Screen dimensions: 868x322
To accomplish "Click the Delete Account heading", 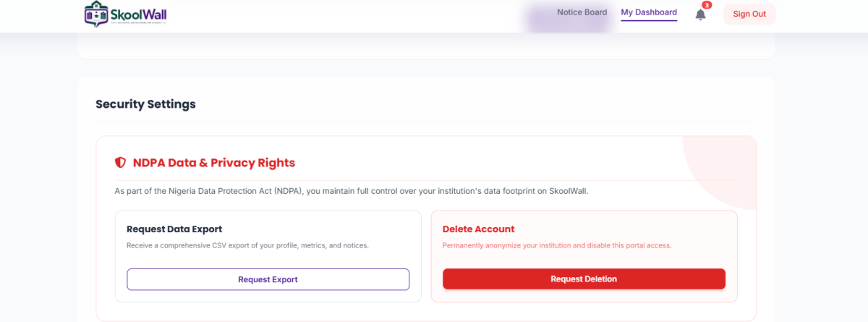I will point(478,229).
